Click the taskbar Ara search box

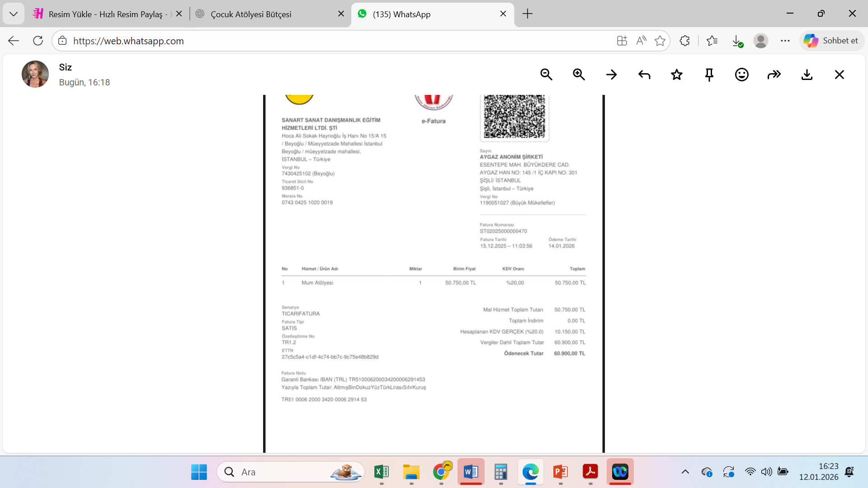(291, 472)
